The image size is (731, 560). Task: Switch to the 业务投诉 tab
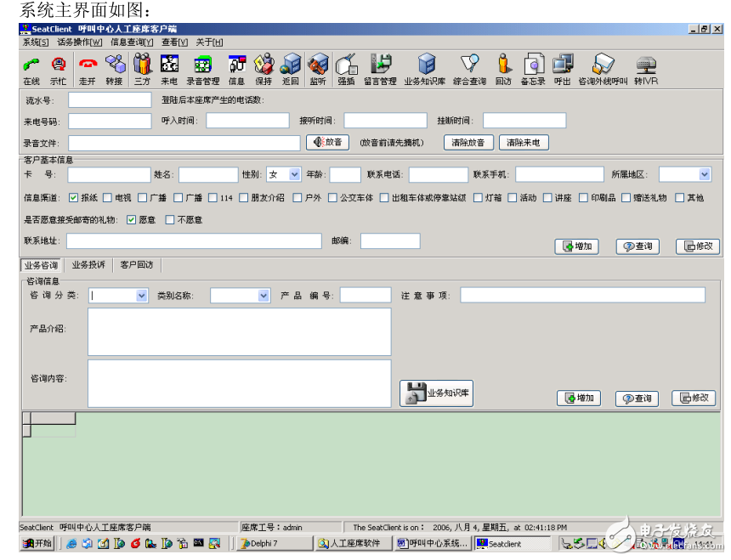pyautogui.click(x=88, y=265)
